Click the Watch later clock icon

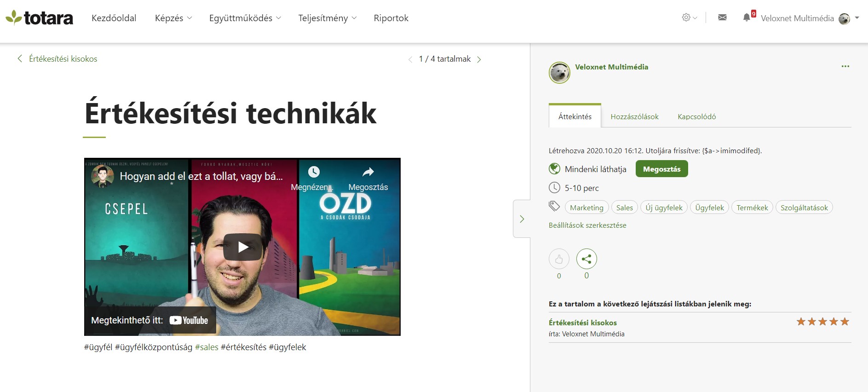[314, 172]
